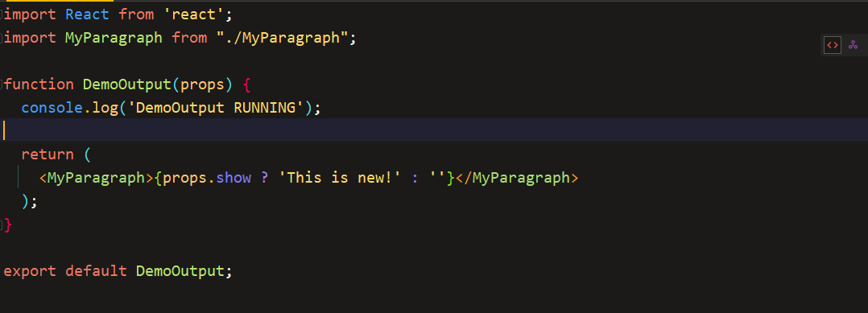Click DemoOutput in the export default line
Screen dimensions: 868x313
coord(180,271)
